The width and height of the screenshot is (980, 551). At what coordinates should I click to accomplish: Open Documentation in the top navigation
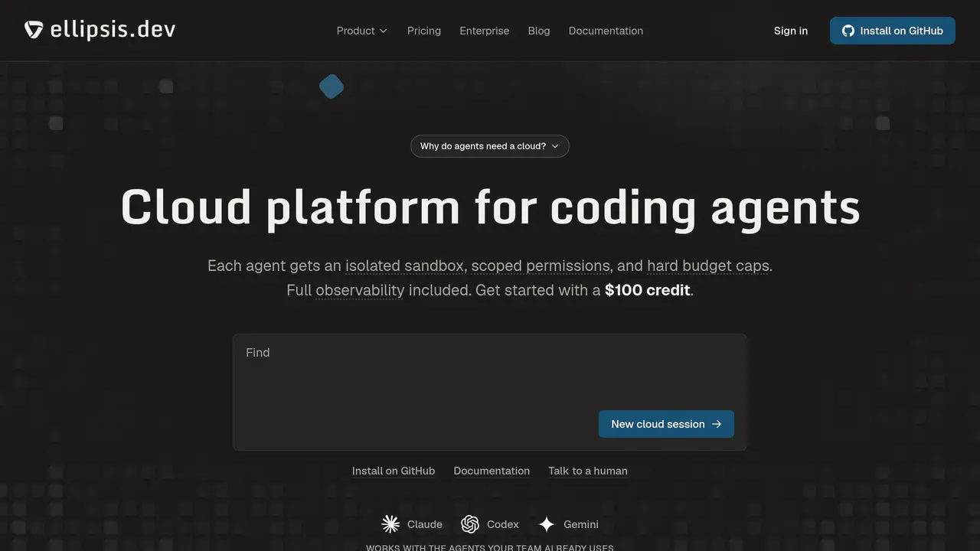point(606,31)
